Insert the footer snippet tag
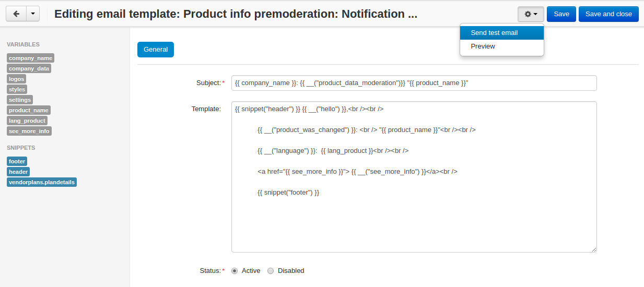 [17, 161]
